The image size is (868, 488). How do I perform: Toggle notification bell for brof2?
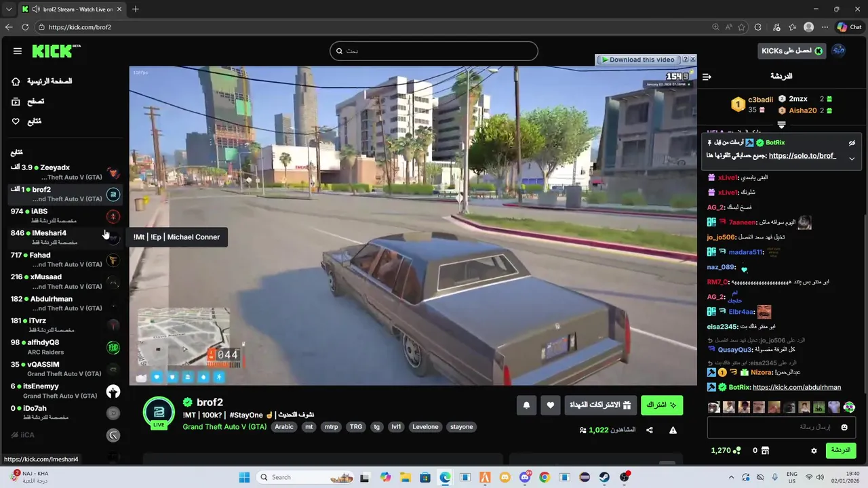click(526, 405)
